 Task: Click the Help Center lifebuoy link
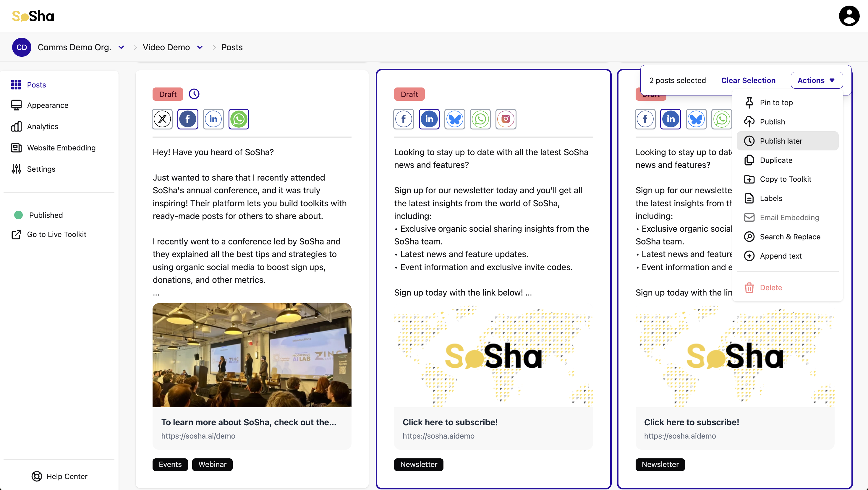tap(59, 476)
